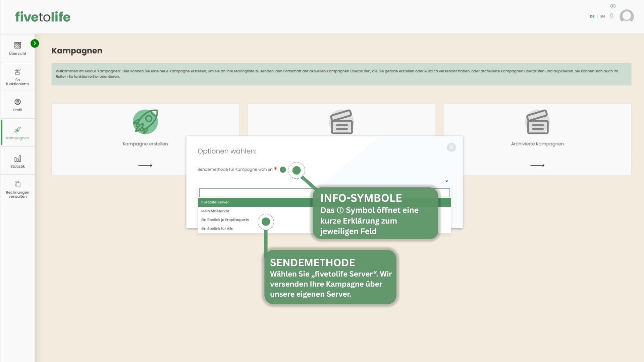
Task: Click the Optionen wählen dialog title
Action: (x=227, y=151)
